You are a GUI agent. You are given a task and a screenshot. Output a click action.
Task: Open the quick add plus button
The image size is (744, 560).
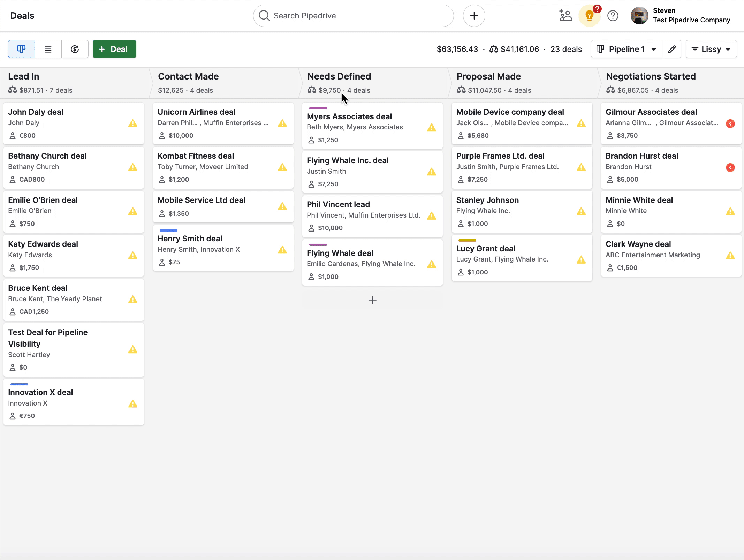[x=474, y=16]
